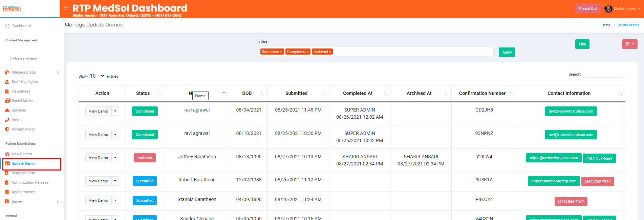Sort by Contact Information column
The width and height of the screenshot is (644, 220).
571,93
